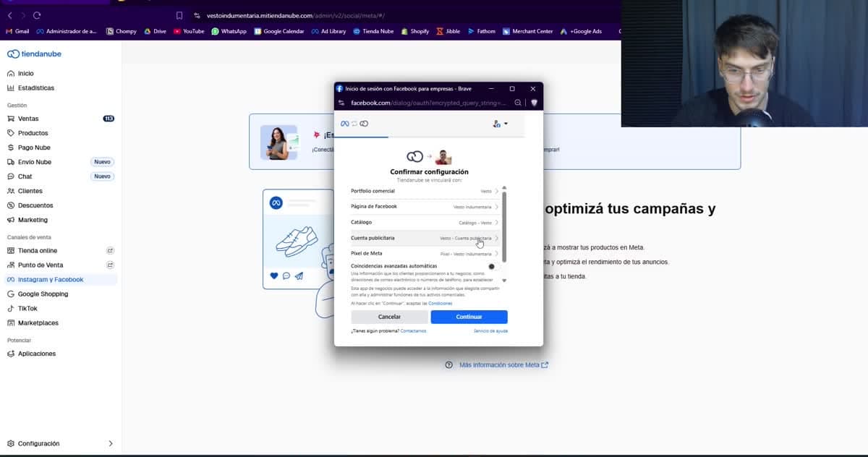Expand the Página de Facebook row

pos(425,207)
